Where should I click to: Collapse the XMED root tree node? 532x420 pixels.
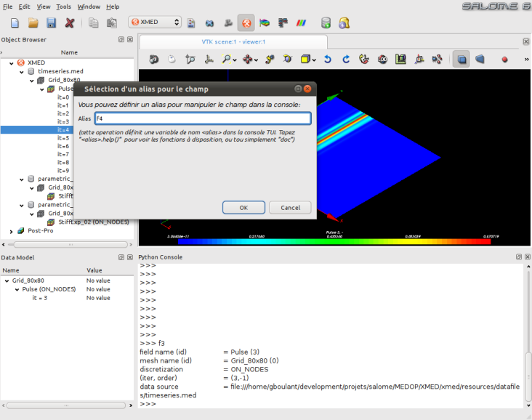click(11, 63)
